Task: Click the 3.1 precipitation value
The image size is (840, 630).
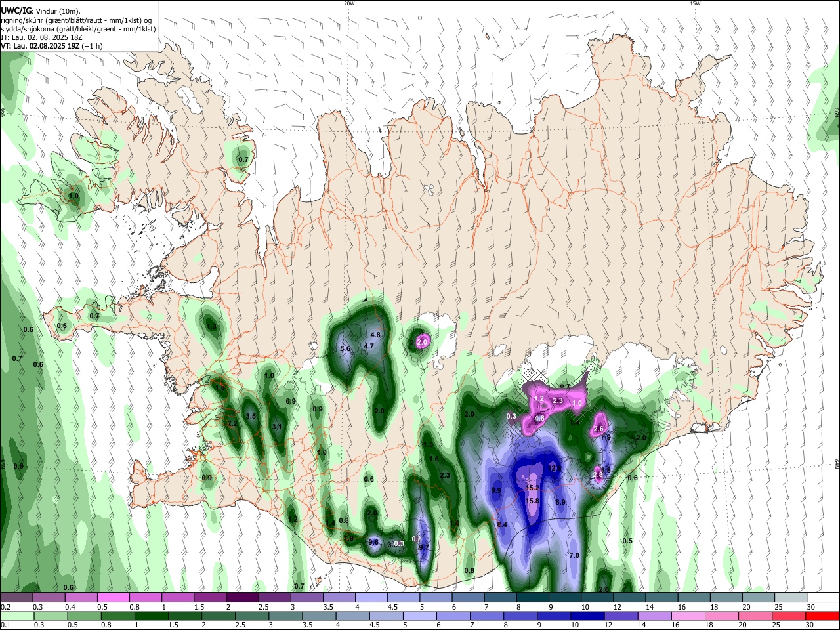Action: (277, 427)
